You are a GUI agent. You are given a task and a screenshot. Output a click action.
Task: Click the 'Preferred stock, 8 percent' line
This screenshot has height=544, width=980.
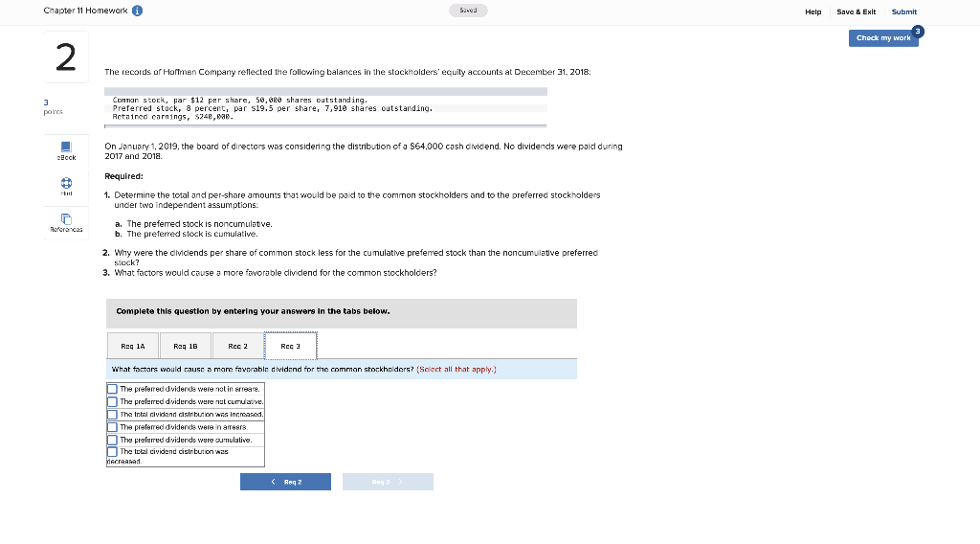pyautogui.click(x=273, y=108)
